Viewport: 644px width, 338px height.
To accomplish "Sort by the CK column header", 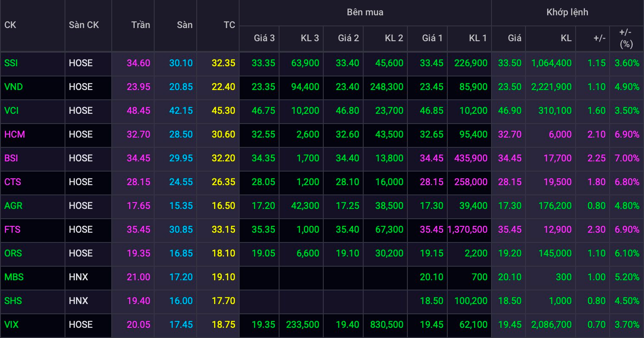I will click(10, 25).
